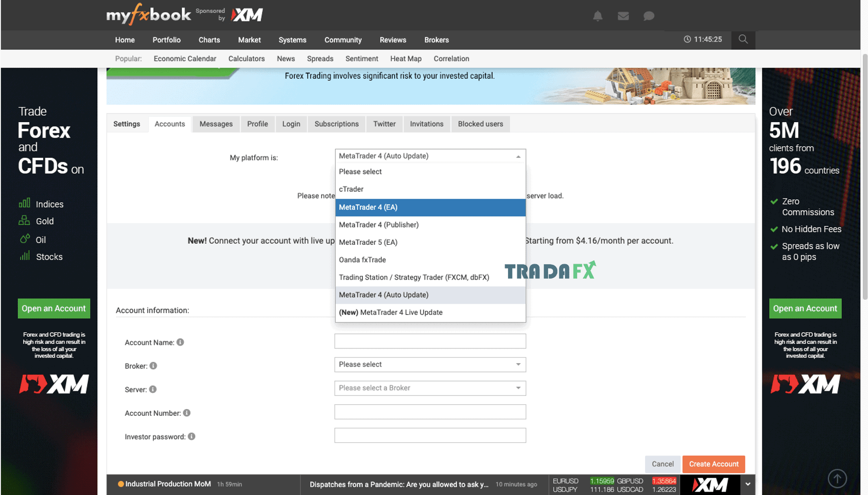Open the mail envelope icon
The width and height of the screenshot is (868, 495).
click(x=623, y=16)
